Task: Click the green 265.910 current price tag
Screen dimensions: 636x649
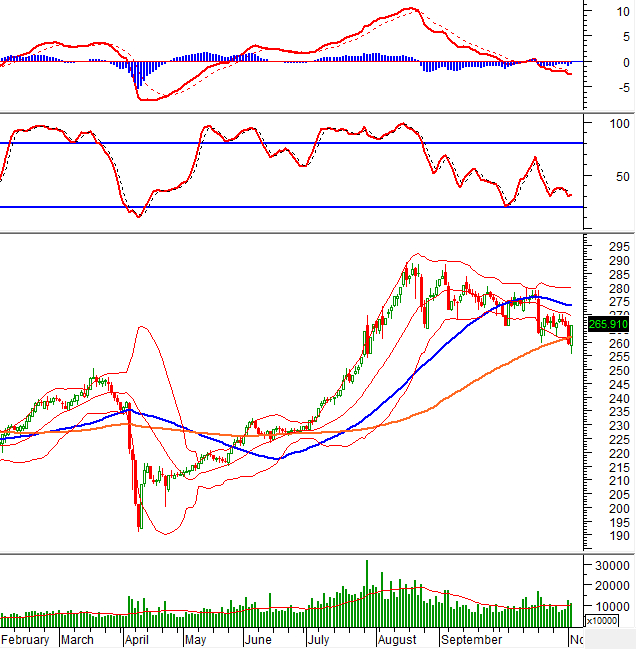Action: pos(608,324)
